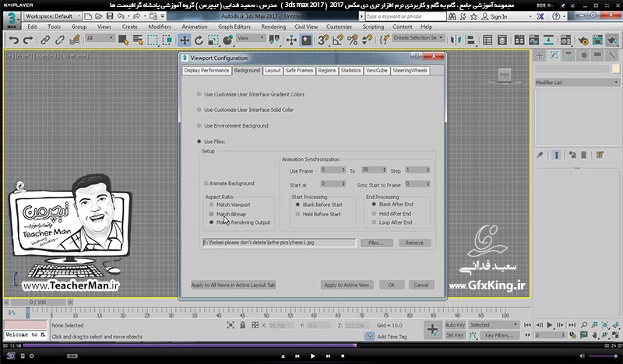This screenshot has width=623, height=364.
Task: Open selection filter All dropdown
Action: 100,38
